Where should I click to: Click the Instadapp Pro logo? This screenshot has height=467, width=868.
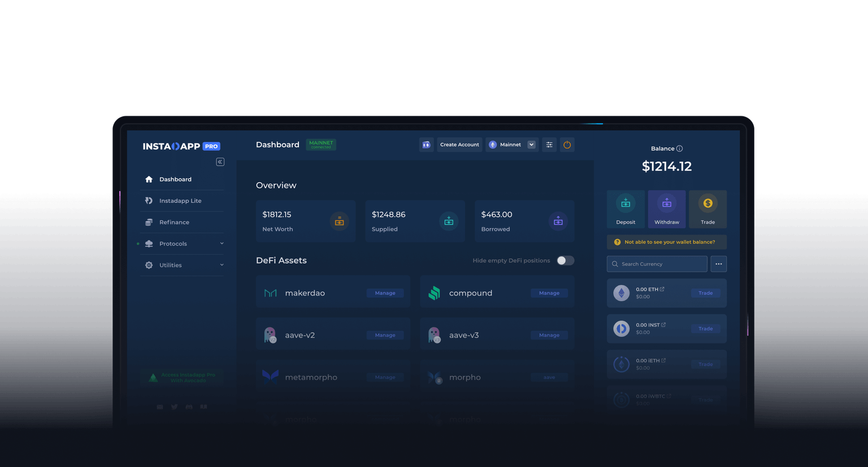[x=181, y=146]
